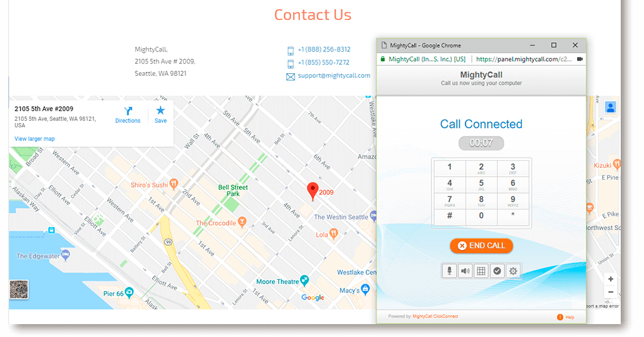Dial keypad digit 6 MNO
Image resolution: width=644 pixels, height=337 pixels.
click(513, 185)
